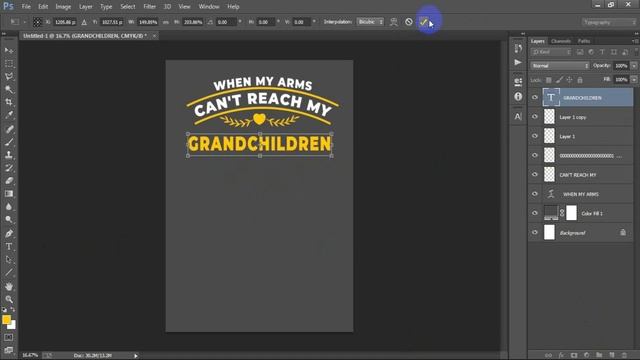Select the Horizontal Type tool

(9, 247)
